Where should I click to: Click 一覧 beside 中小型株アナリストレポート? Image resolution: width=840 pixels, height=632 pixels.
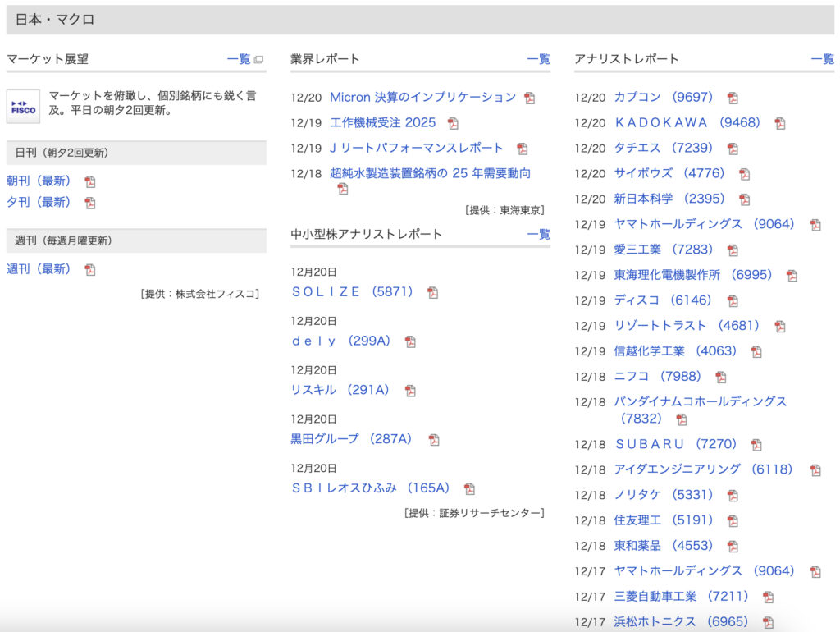(x=538, y=234)
